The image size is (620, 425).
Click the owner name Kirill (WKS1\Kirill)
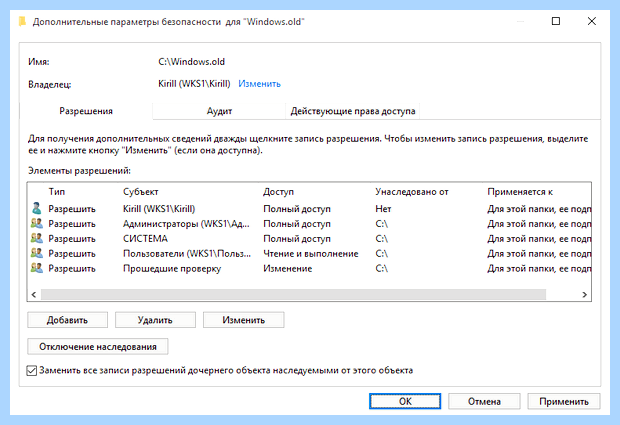pyautogui.click(x=194, y=84)
